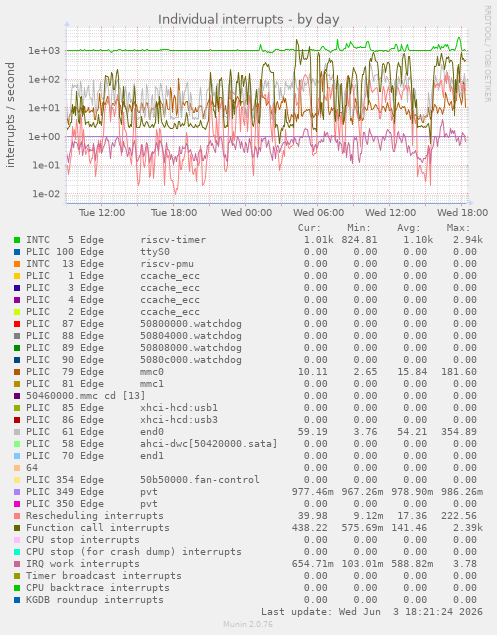Select the 'mmc1' legend label
Viewport: 497px width, 635px height.
click(152, 384)
